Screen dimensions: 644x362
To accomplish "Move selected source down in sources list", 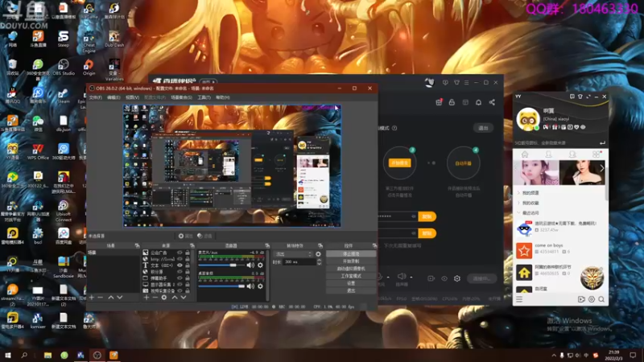I will pos(184,297).
